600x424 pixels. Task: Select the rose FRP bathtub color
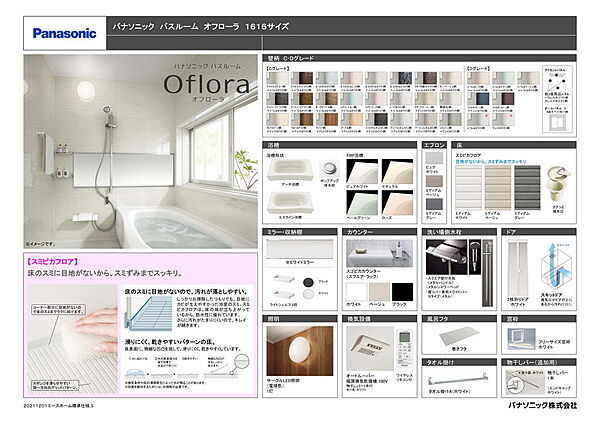[398, 204]
